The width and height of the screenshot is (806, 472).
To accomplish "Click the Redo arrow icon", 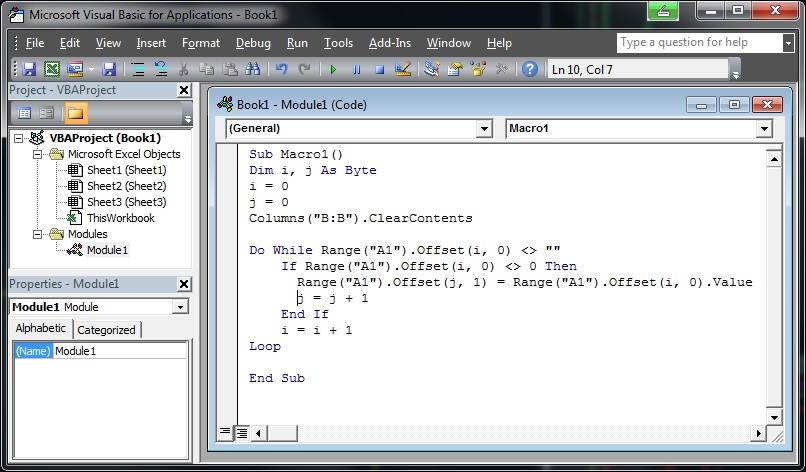I will coord(304,69).
